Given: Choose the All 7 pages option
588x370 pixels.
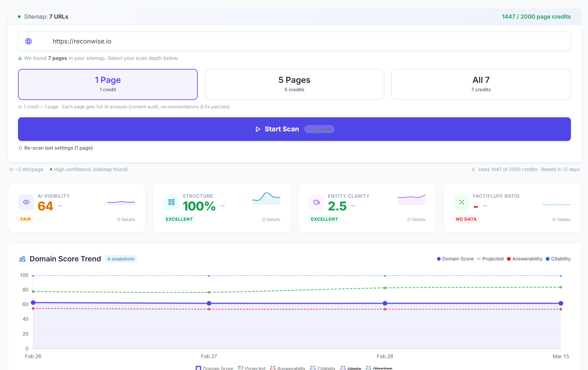Looking at the screenshot, I should (x=481, y=84).
